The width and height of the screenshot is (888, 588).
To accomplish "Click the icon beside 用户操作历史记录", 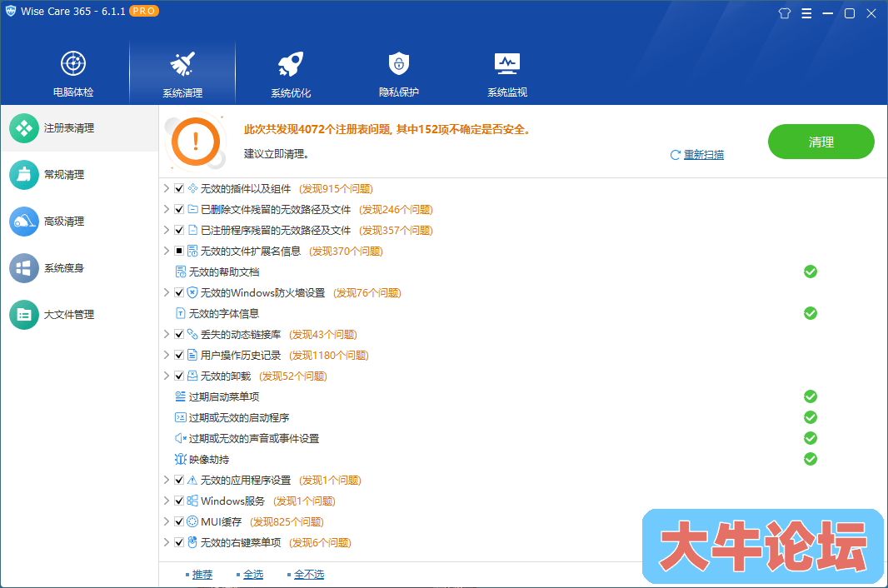I will click(192, 355).
